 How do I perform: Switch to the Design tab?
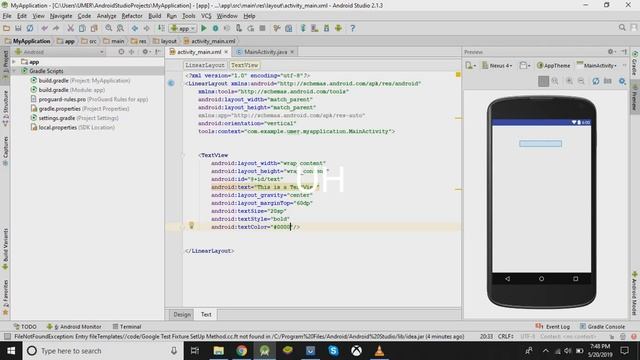point(182,314)
